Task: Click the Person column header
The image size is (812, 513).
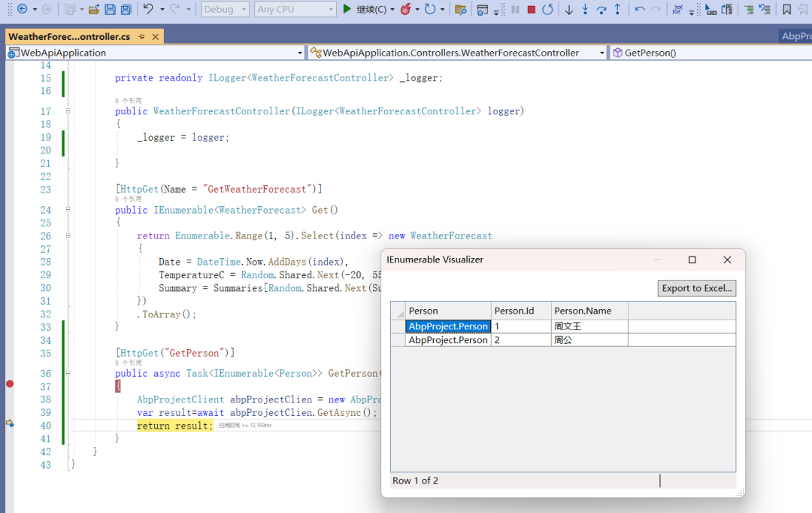Action: [448, 311]
